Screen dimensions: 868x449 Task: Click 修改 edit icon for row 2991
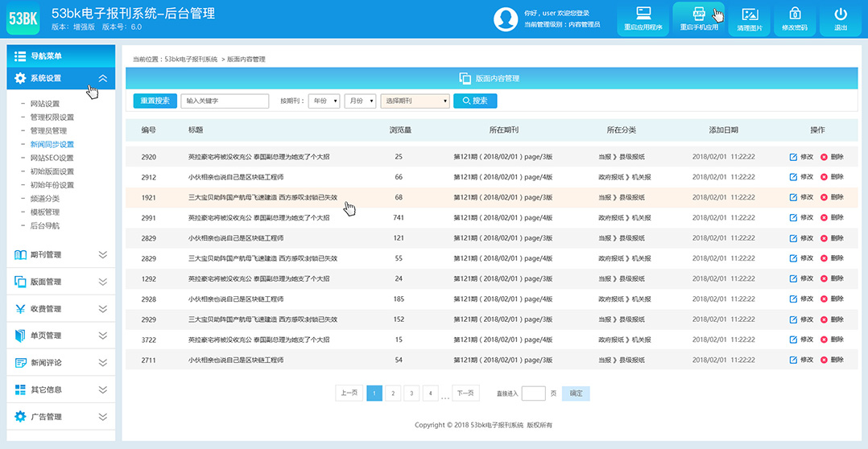pos(792,218)
